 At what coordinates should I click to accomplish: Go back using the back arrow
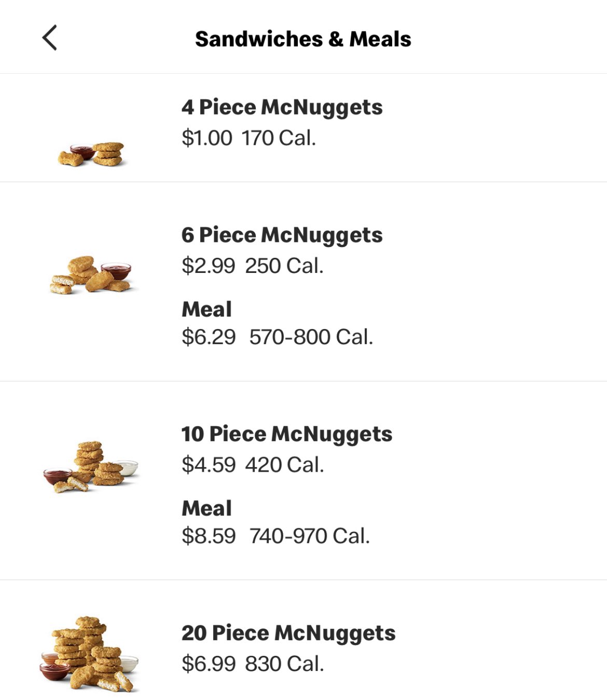[x=49, y=38]
